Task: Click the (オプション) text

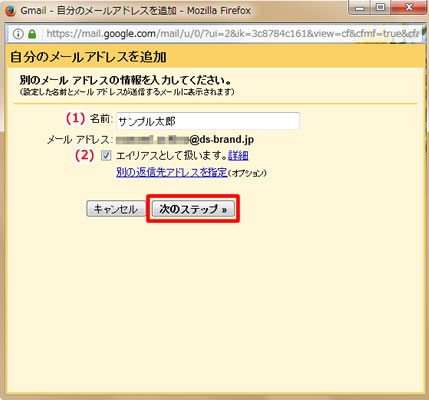Action: pyautogui.click(x=247, y=173)
